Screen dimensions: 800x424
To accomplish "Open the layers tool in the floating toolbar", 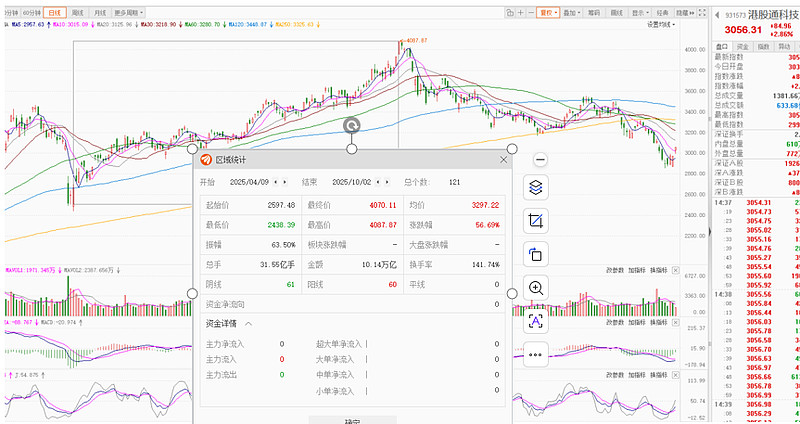I will [536, 187].
